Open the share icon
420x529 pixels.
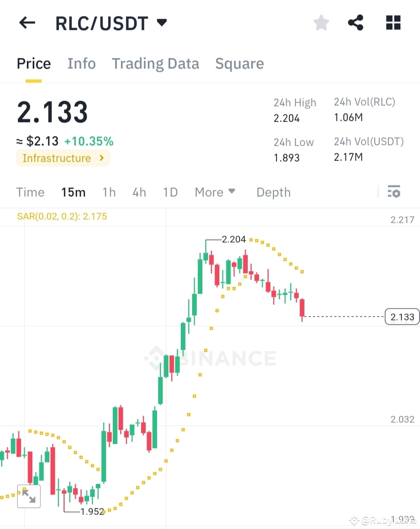[355, 23]
